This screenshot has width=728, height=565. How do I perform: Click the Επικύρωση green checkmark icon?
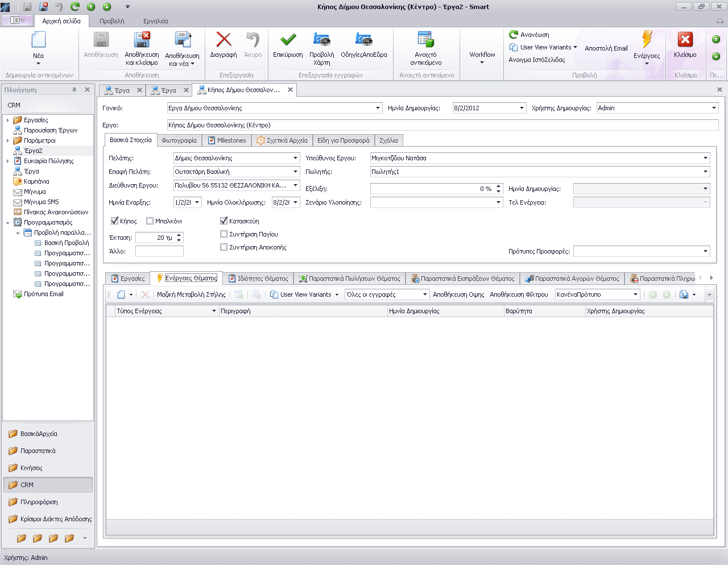(x=288, y=40)
